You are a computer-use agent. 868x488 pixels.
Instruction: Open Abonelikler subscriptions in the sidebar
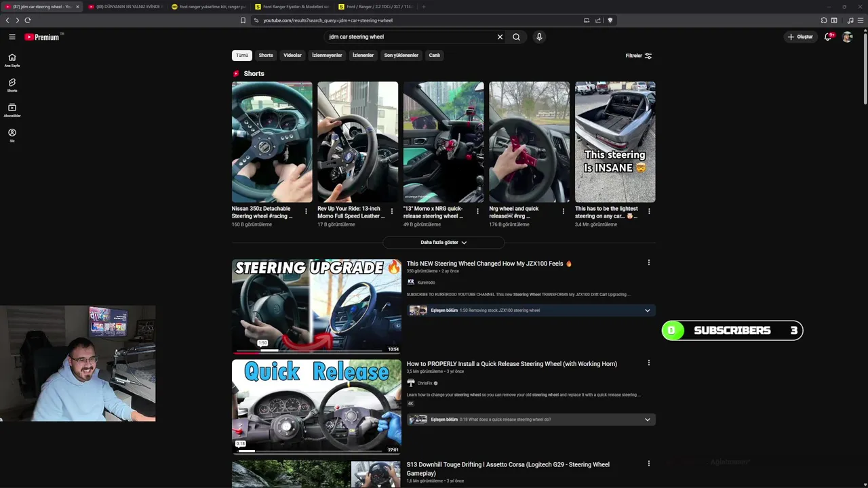click(x=12, y=110)
